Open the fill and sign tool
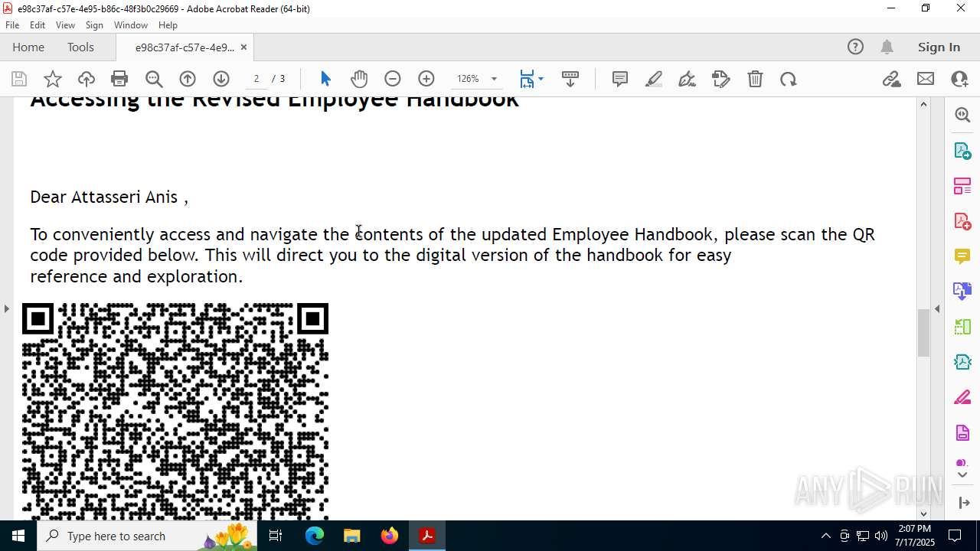 pyautogui.click(x=721, y=79)
